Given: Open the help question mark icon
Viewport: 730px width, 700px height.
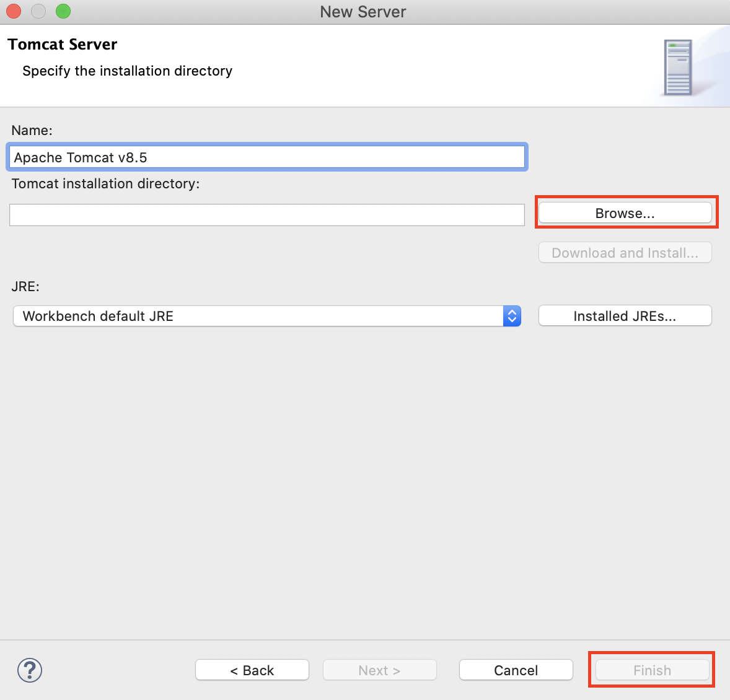Looking at the screenshot, I should pyautogui.click(x=30, y=670).
